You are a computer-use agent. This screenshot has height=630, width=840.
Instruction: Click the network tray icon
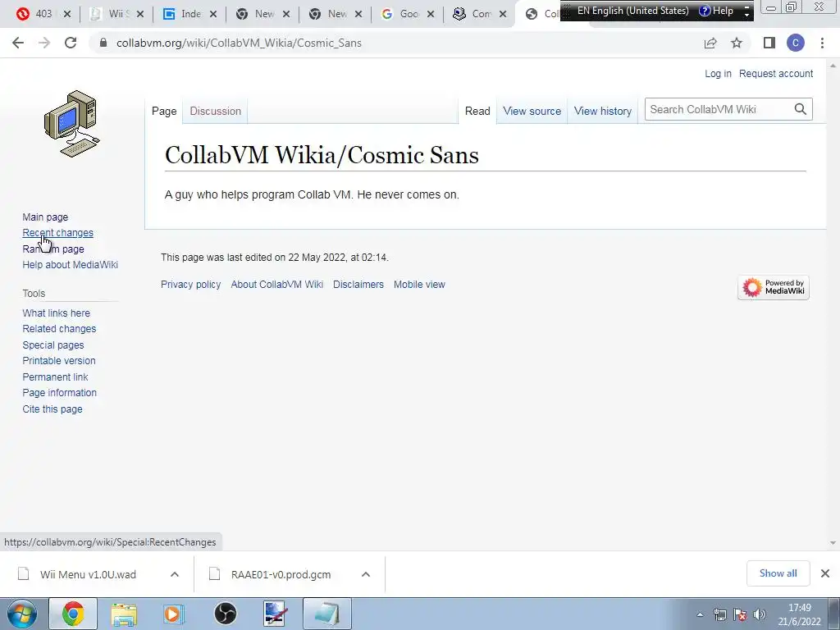[720, 614]
